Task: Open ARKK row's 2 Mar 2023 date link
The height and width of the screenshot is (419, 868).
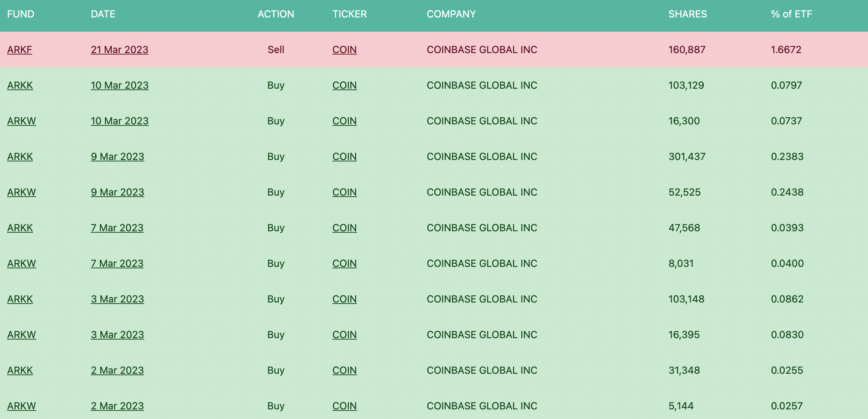Action: [117, 371]
